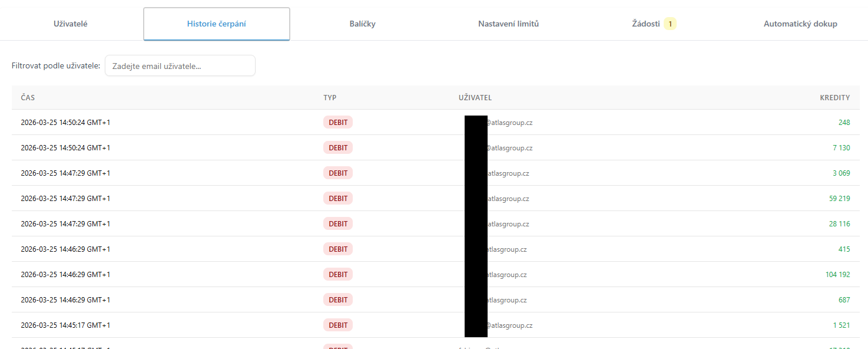Image resolution: width=868 pixels, height=349 pixels.
Task: Focus the user email filter field
Action: pos(180,66)
